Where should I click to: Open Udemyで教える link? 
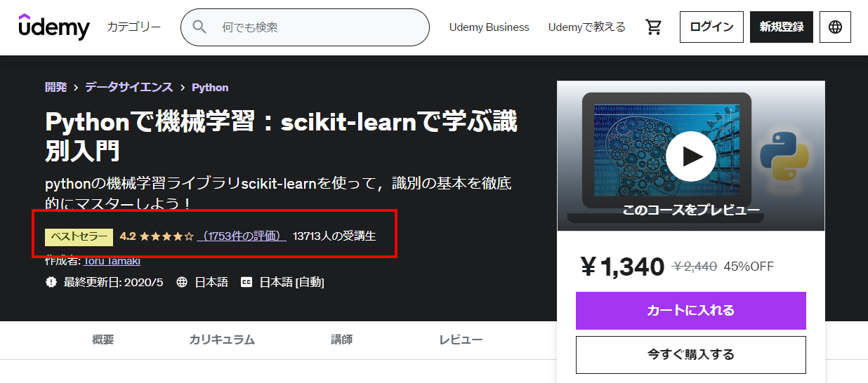click(586, 27)
